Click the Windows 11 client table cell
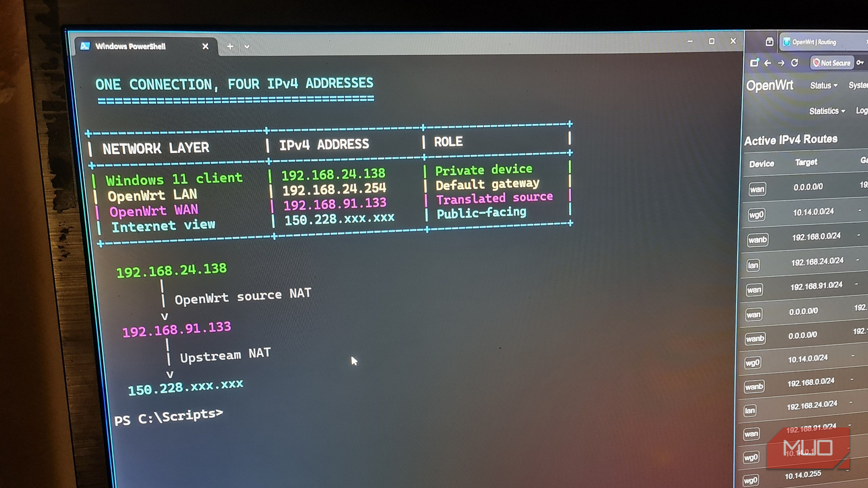868x488 pixels. [174, 179]
